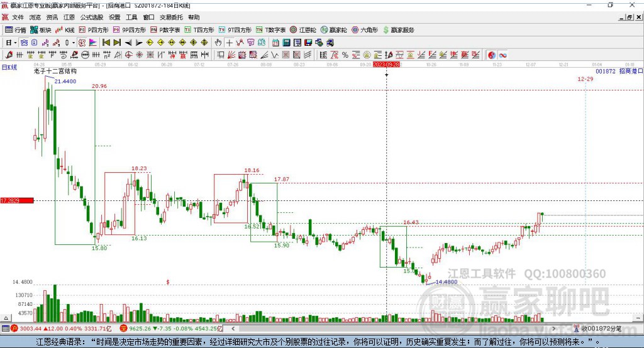Open the 工具 menu

point(131,17)
